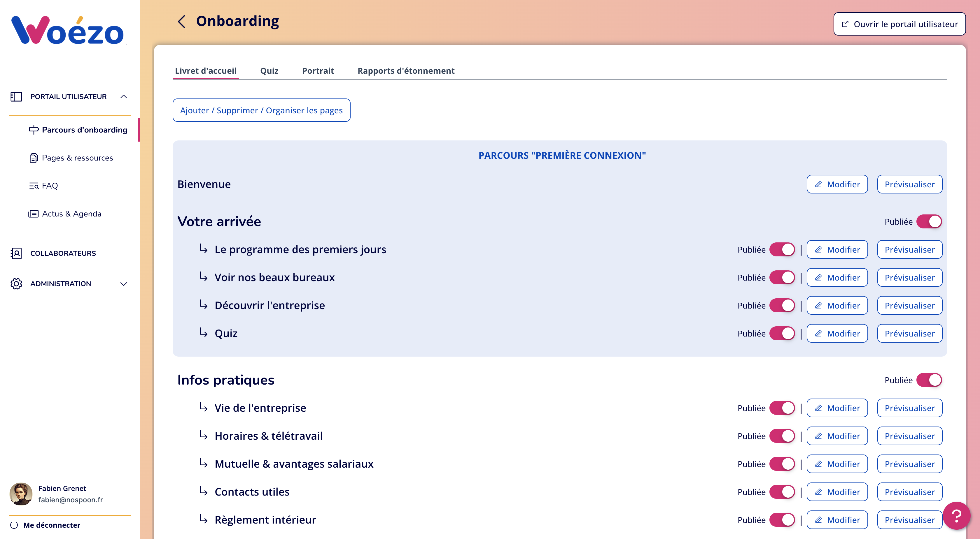Unpublish the Voir nos beaux bureaux page

coord(782,277)
